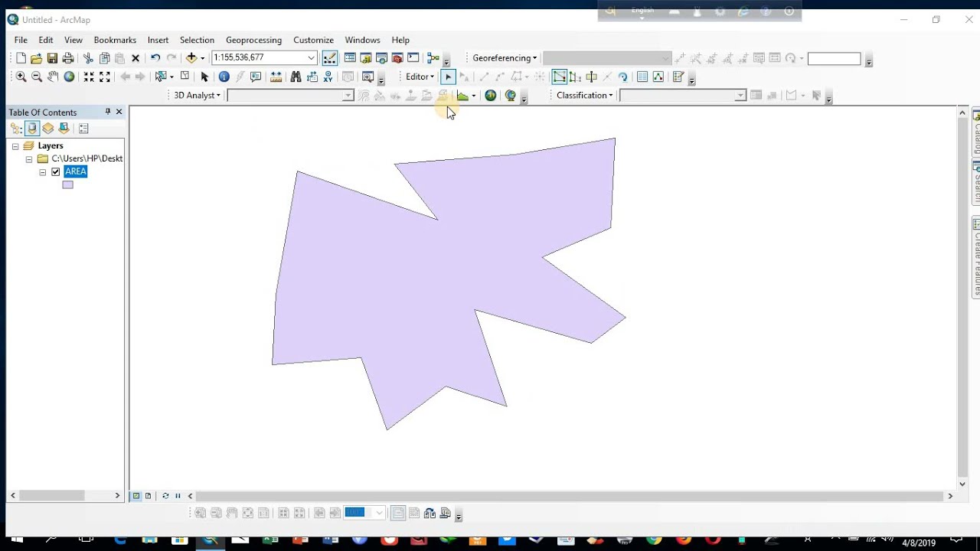This screenshot has height=551, width=980.
Task: Open the Catalog window toolbar icon
Action: point(366,58)
